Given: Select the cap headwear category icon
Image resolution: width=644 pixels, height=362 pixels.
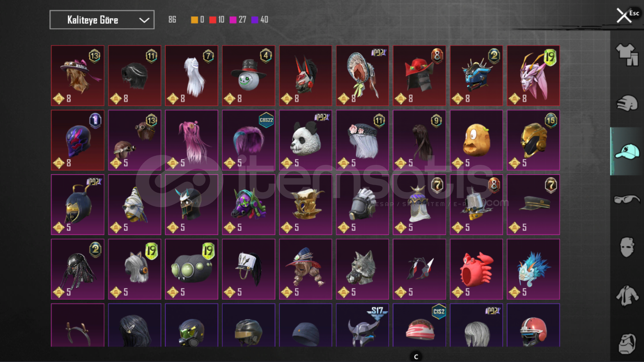Looking at the screenshot, I should [x=627, y=151].
